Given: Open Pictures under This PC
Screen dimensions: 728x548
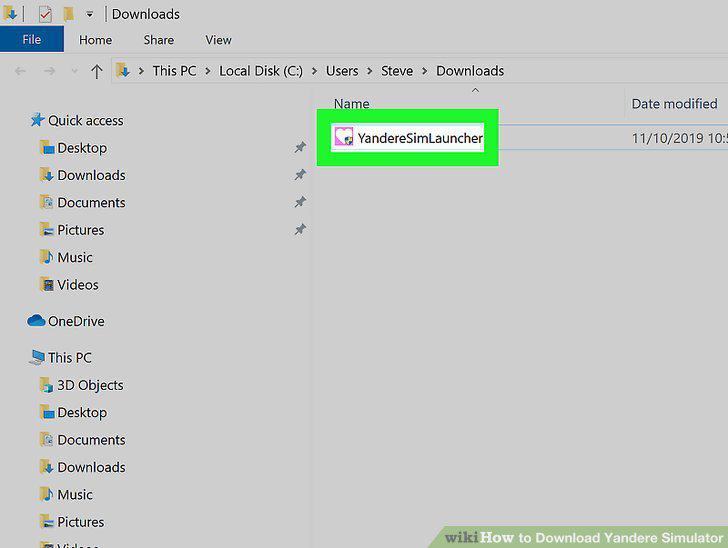Looking at the screenshot, I should [x=81, y=522].
